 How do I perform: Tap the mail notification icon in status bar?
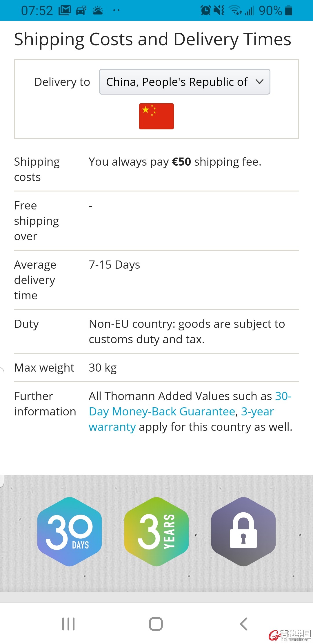[65, 11]
